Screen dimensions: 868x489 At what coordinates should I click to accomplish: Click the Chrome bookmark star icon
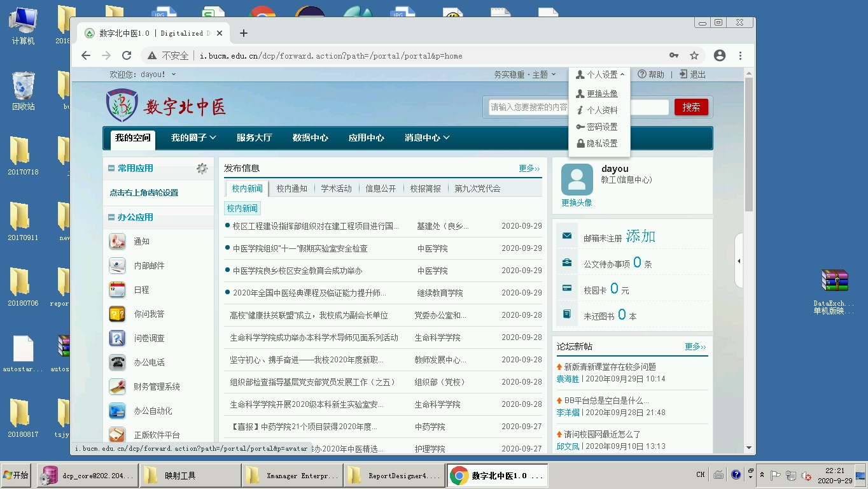[x=694, y=56]
